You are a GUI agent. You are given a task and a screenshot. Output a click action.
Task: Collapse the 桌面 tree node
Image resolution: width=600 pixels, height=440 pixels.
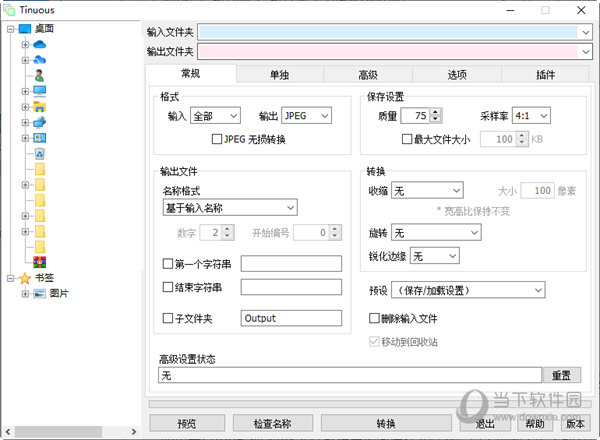[10, 29]
